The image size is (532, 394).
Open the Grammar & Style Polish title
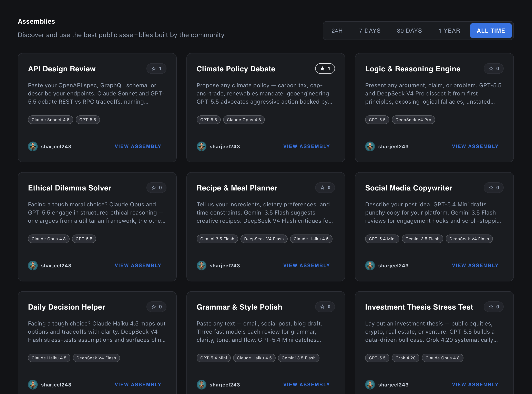point(239,307)
